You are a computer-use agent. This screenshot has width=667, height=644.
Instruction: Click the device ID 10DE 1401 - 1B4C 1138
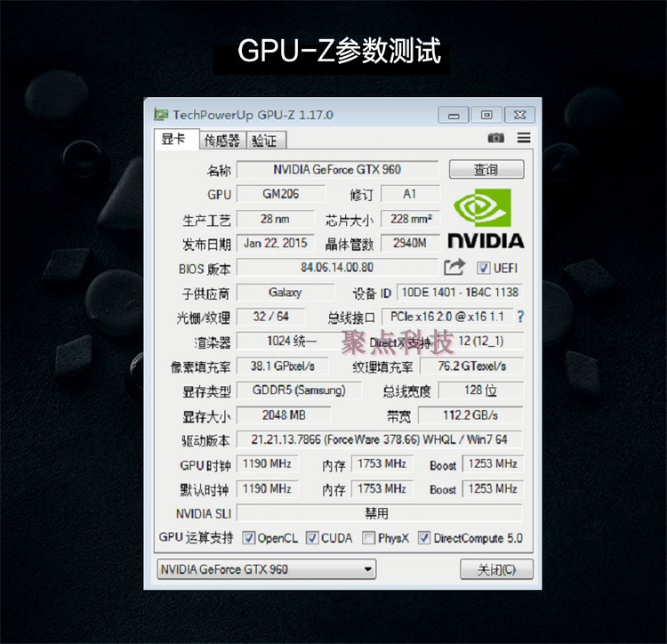coord(460,293)
